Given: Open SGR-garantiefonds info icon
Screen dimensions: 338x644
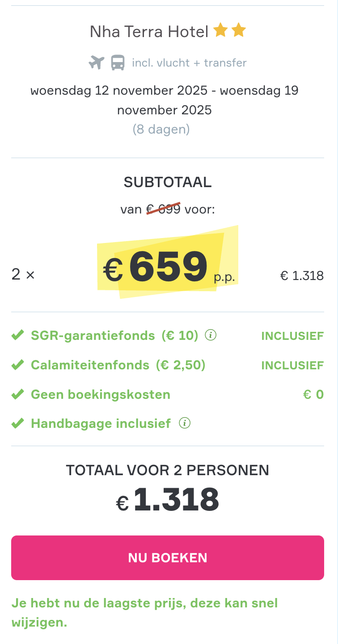Looking at the screenshot, I should (x=211, y=335).
